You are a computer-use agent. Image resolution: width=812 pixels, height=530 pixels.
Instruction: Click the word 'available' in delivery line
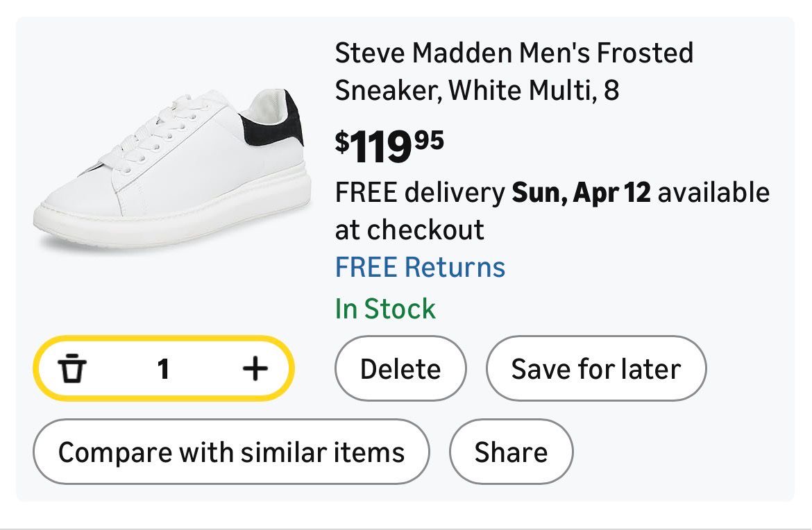[x=713, y=192]
